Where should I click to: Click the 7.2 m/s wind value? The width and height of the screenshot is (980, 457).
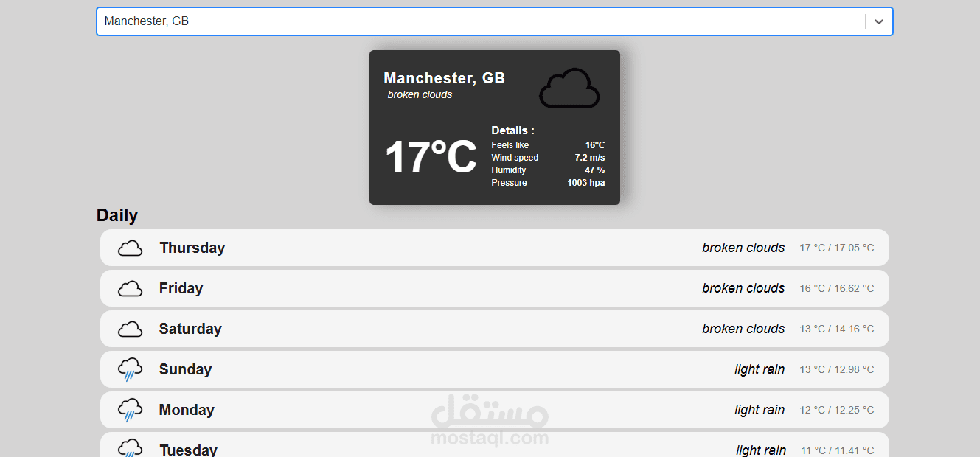click(x=590, y=158)
